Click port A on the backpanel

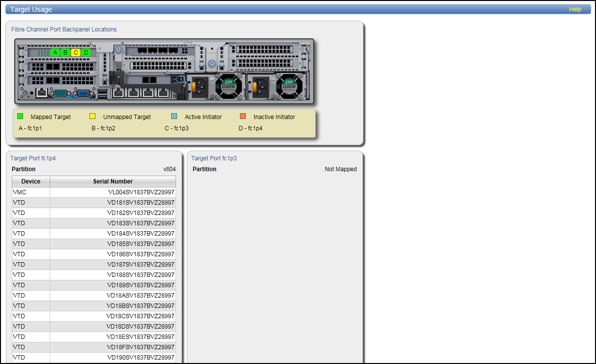pyautogui.click(x=55, y=53)
